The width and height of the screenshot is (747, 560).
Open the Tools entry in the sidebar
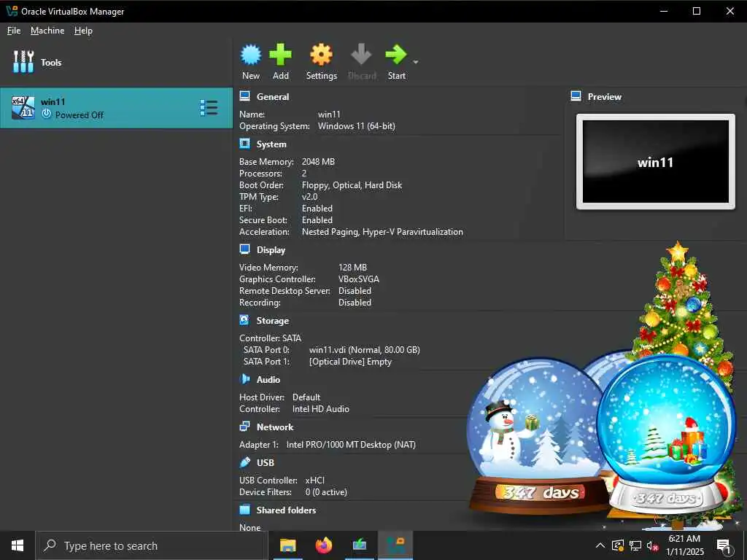click(37, 63)
